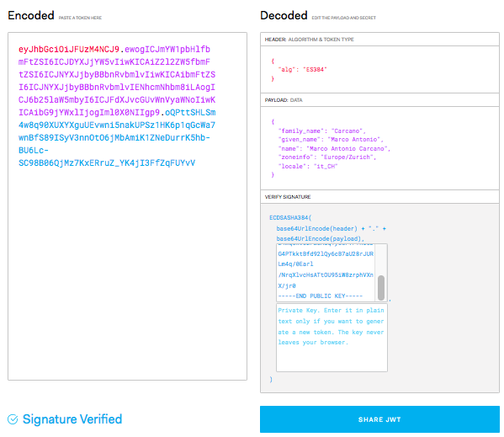Click the "family_name": "Carcano" payload line
This screenshot has height=437, width=504.
pos(321,131)
